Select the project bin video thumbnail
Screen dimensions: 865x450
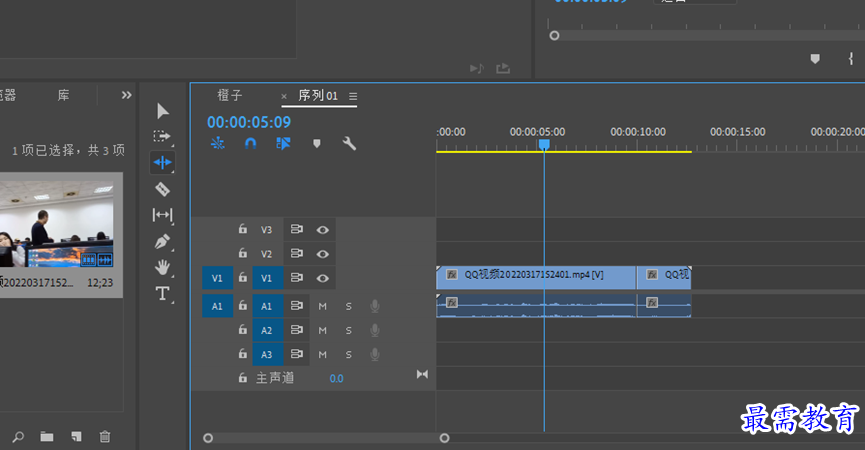(57, 224)
